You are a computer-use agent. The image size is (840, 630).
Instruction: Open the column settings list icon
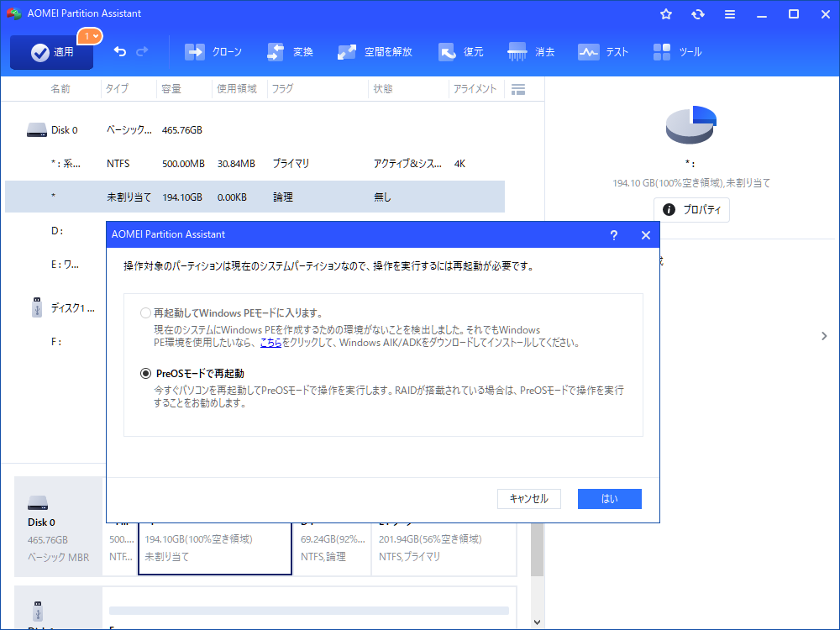[518, 90]
